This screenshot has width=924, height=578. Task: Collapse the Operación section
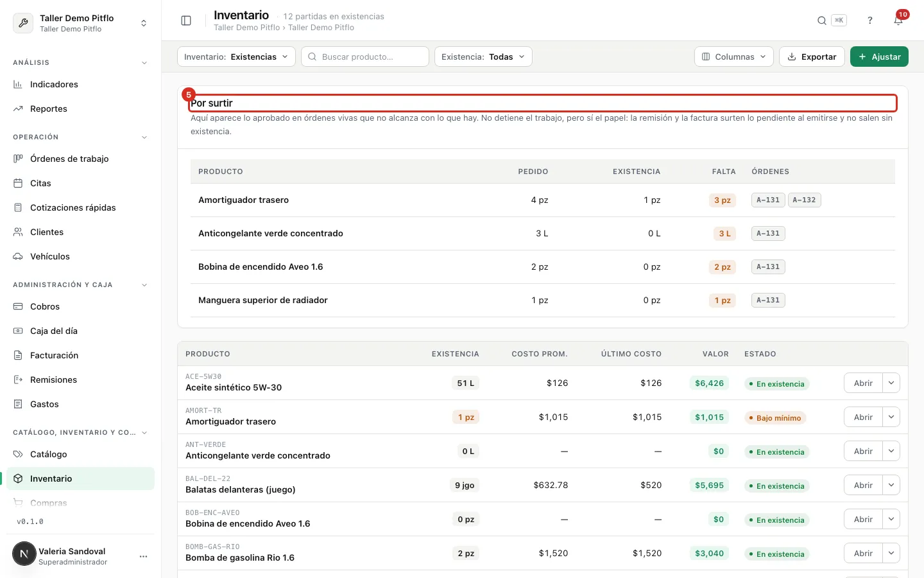click(x=144, y=137)
